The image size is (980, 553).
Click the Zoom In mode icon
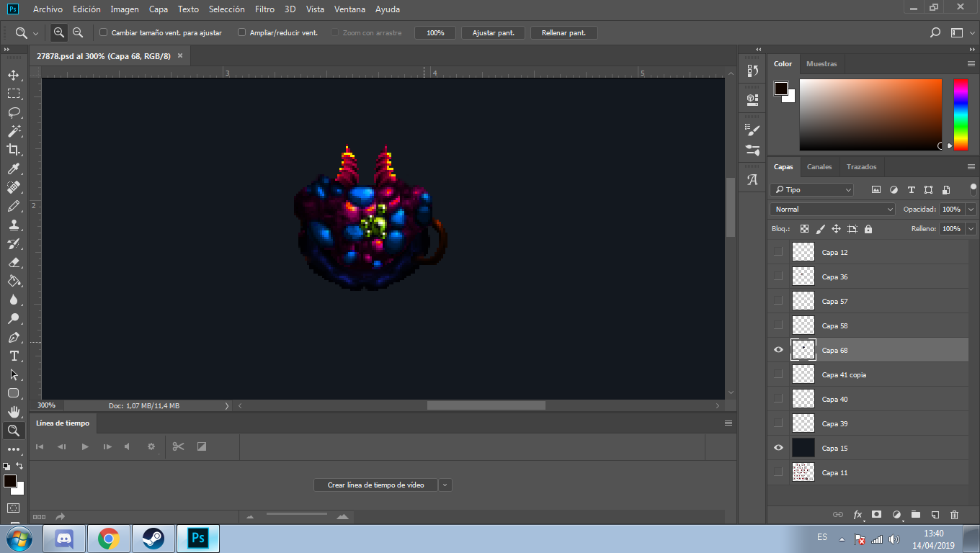click(x=59, y=32)
